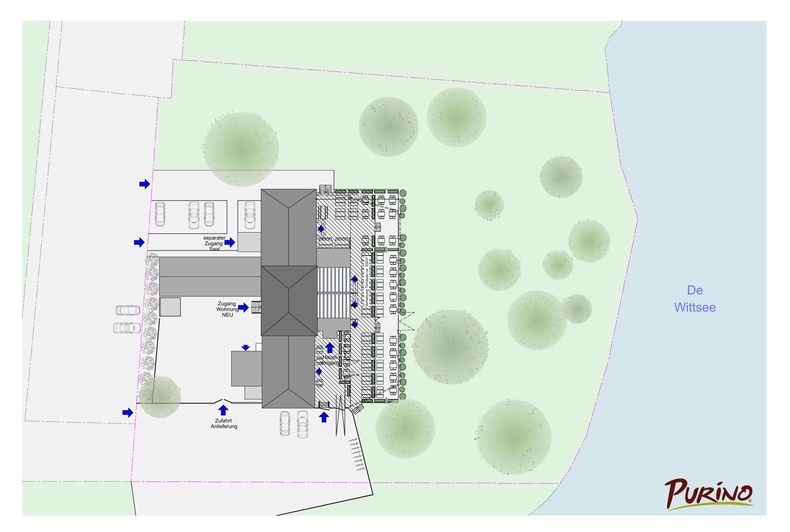Viewport: 790px width, 532px height.
Task: Click blue arrow beside 'separater Zugang Saal'
Action: [230, 242]
